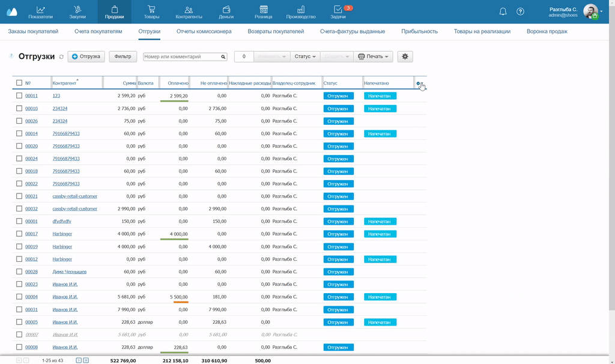Switch to the Заказы покупателей tab
This screenshot has width=615, height=364.
[33, 31]
